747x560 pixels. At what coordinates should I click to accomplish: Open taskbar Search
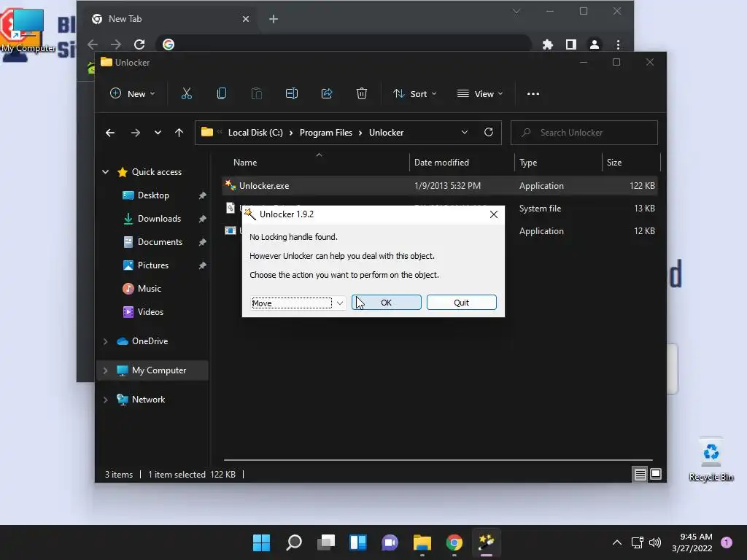click(294, 542)
